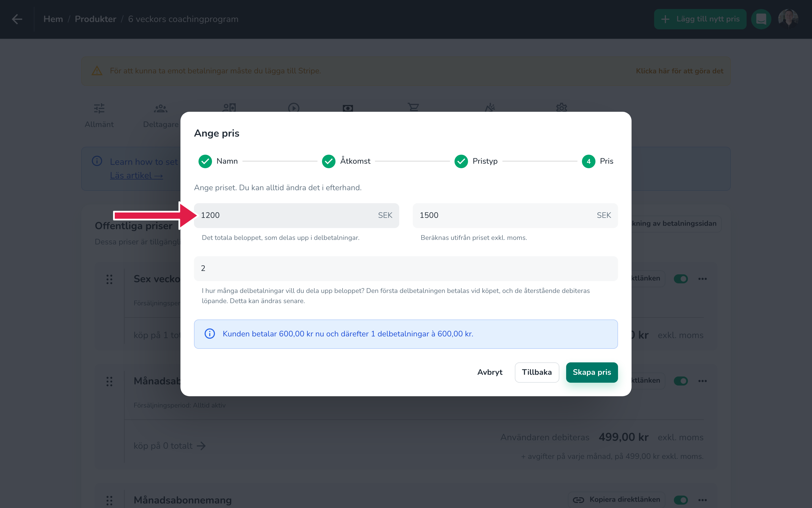
Task: Click the 'köp på 0 totalt' link text
Action: point(163,446)
